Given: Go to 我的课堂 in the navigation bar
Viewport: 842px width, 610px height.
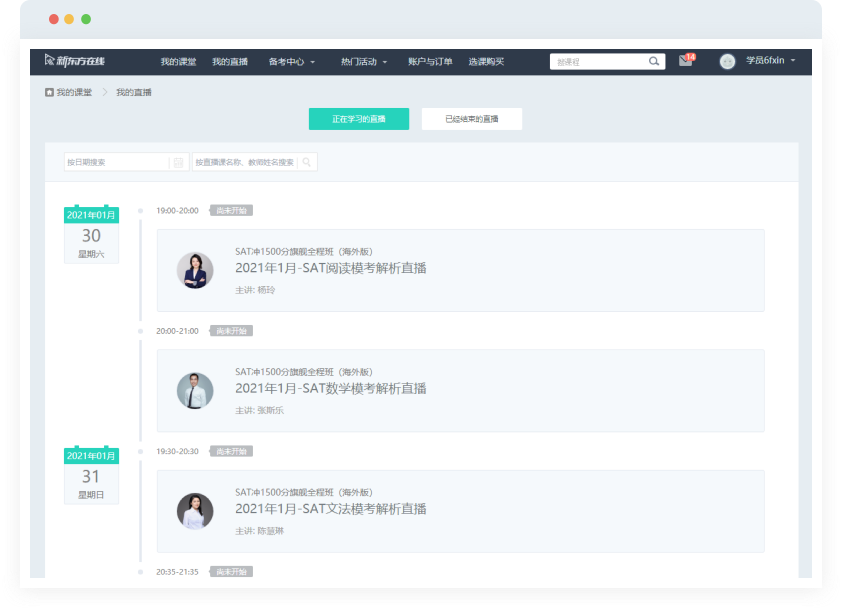Looking at the screenshot, I should coord(178,62).
